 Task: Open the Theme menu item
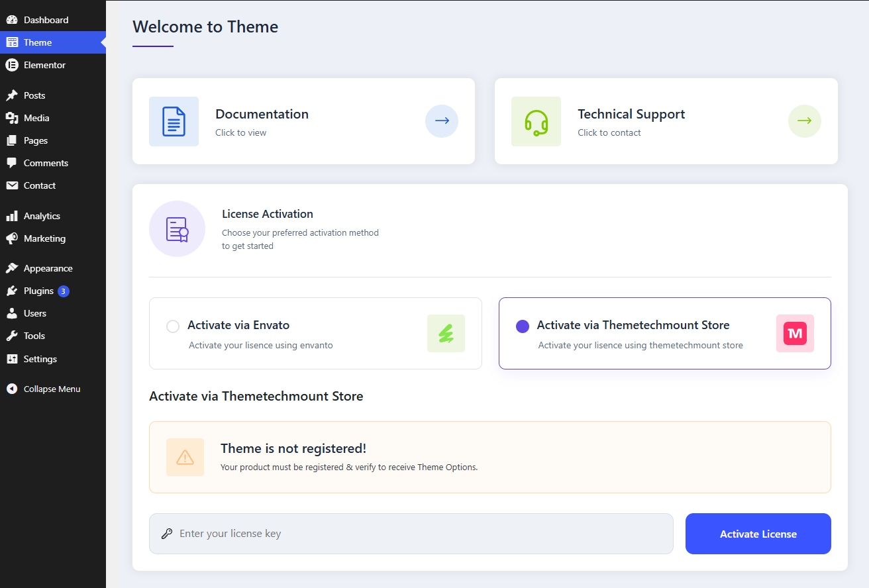click(53, 42)
